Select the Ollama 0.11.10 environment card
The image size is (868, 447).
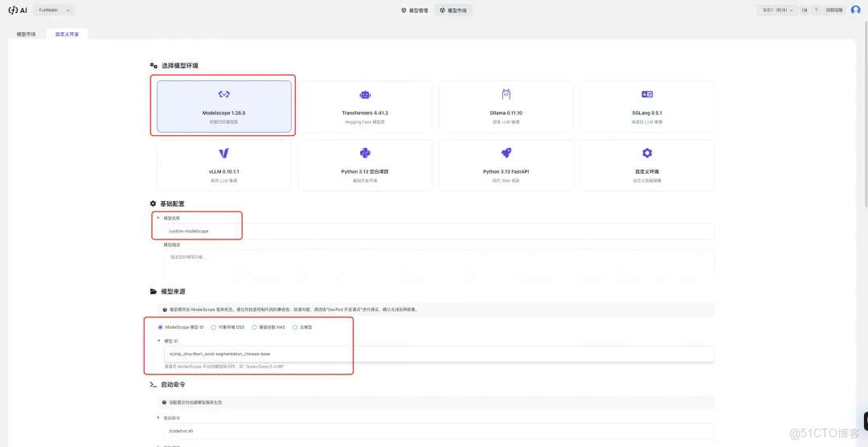coord(506,106)
